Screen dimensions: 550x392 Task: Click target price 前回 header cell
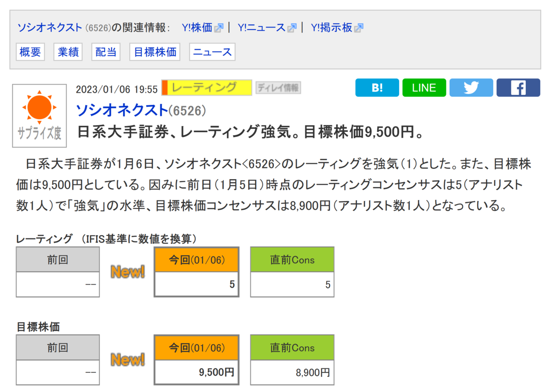58,348
